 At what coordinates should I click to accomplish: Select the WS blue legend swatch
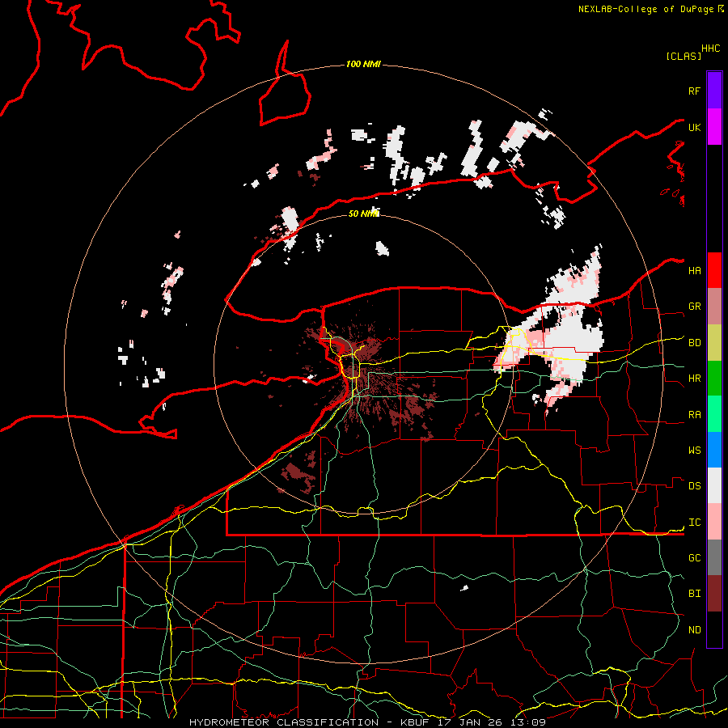pyautogui.click(x=714, y=450)
